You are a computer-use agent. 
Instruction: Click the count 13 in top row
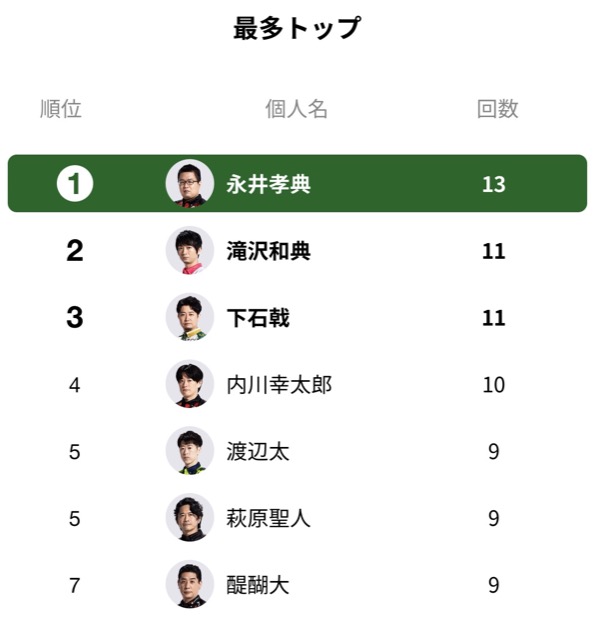pos(493,185)
